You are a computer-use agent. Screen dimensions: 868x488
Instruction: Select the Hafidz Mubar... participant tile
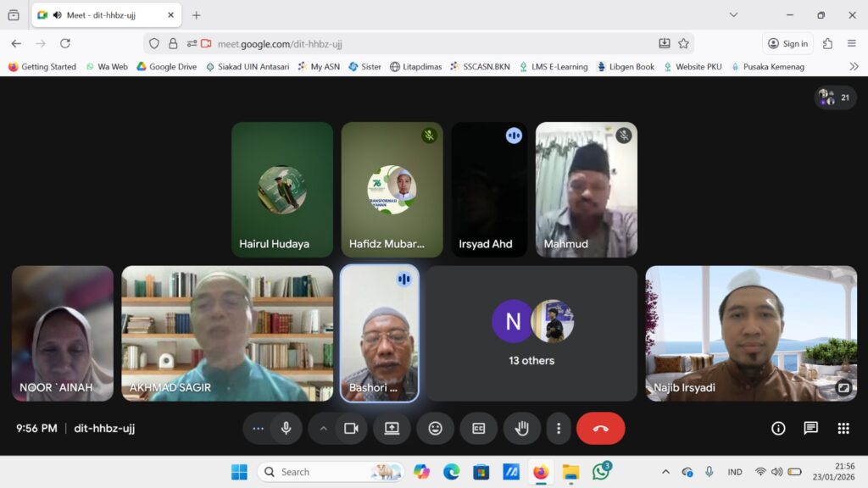(392, 189)
